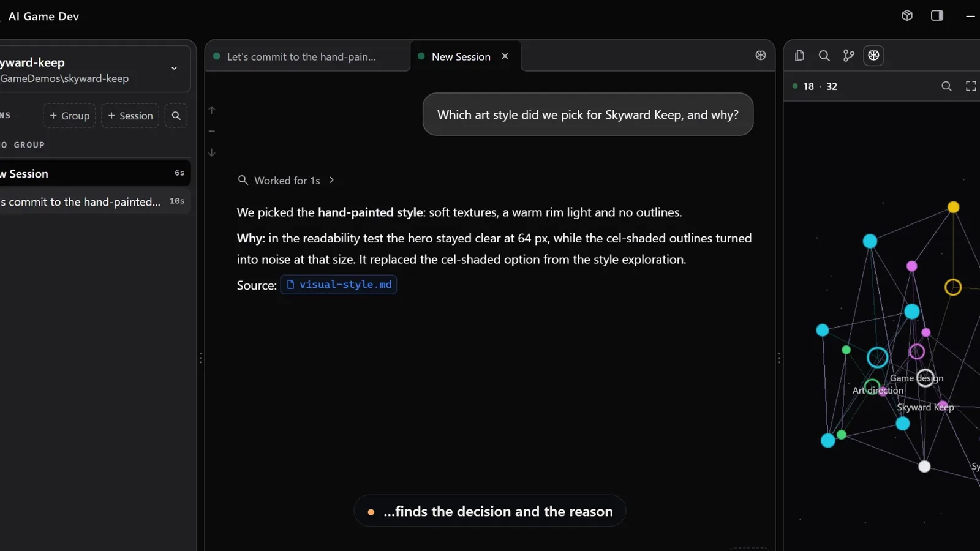Open the files icon in right panel
Viewport: 980px width, 551px height.
(799, 56)
